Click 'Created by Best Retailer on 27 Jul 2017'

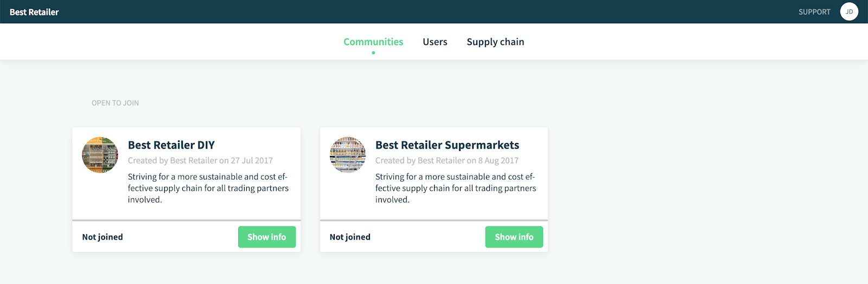[x=200, y=160]
